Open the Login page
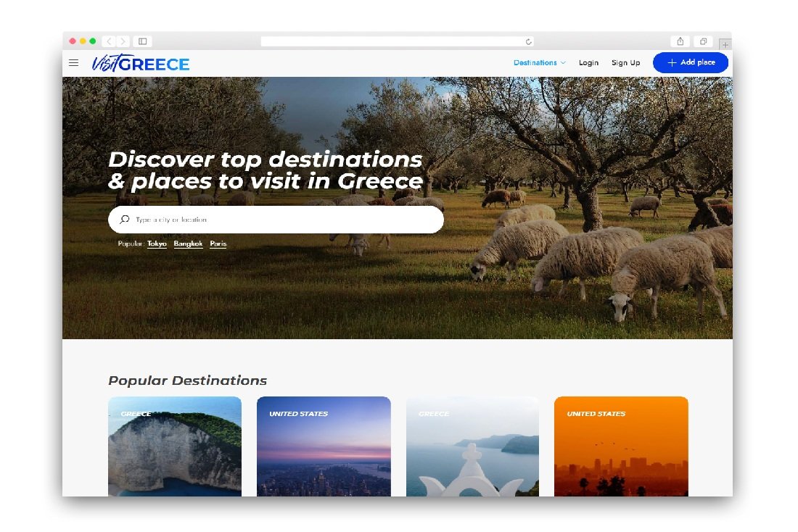Viewport: 798px width, 532px height. (588, 62)
